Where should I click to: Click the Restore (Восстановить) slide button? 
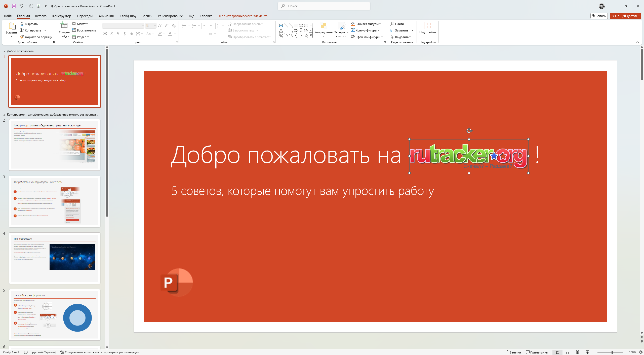84,30
